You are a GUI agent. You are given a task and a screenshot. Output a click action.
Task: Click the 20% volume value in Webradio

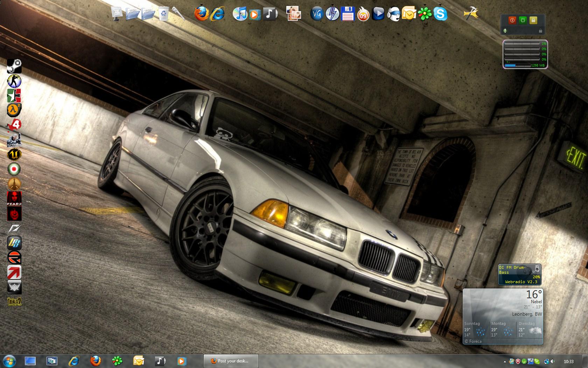coord(536,277)
